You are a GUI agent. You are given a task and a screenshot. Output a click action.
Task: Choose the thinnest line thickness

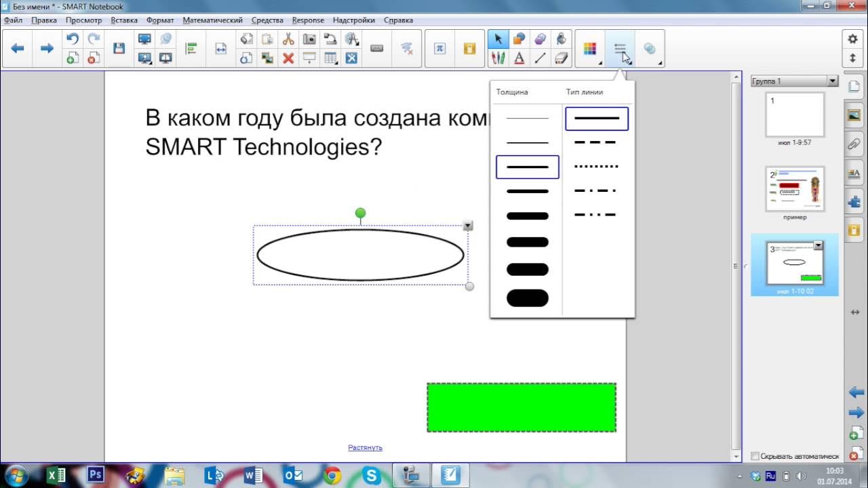pyautogui.click(x=528, y=119)
